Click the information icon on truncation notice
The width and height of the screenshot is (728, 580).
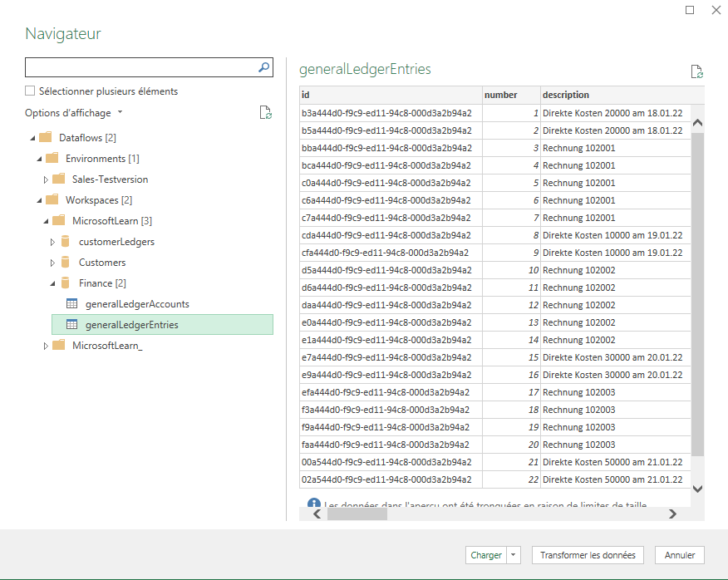click(x=314, y=503)
